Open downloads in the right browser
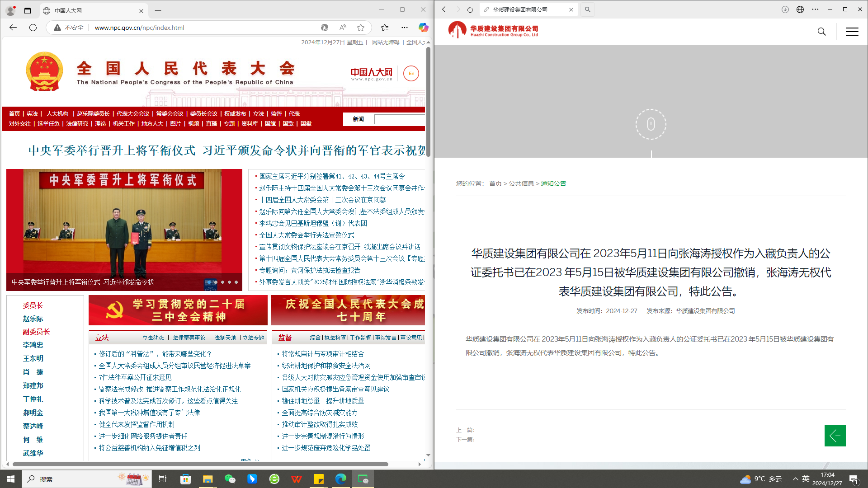868x488 pixels. (785, 9)
